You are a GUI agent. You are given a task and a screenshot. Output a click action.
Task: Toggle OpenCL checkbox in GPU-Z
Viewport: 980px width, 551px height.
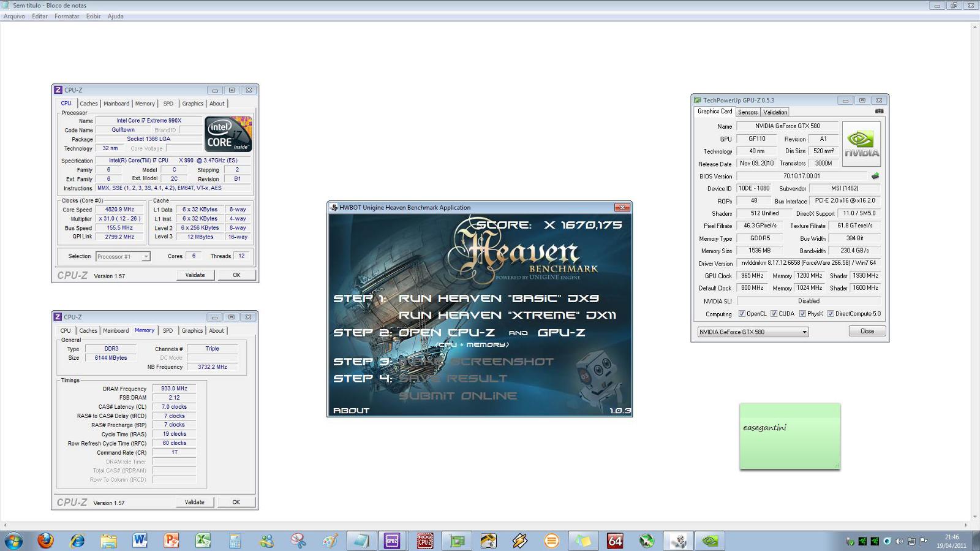click(x=742, y=314)
